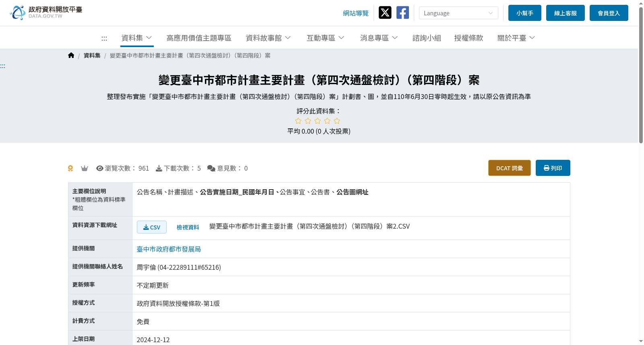The width and height of the screenshot is (644, 345).
Task: Click the 列印 print button
Action: tap(553, 168)
